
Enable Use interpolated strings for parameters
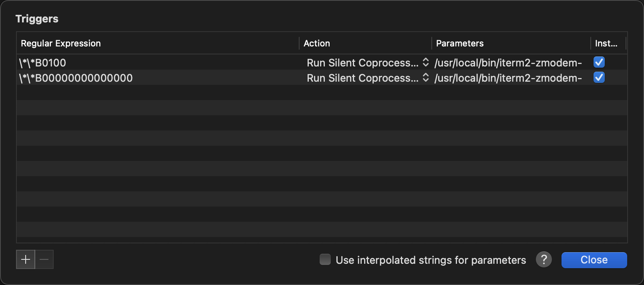tap(325, 259)
